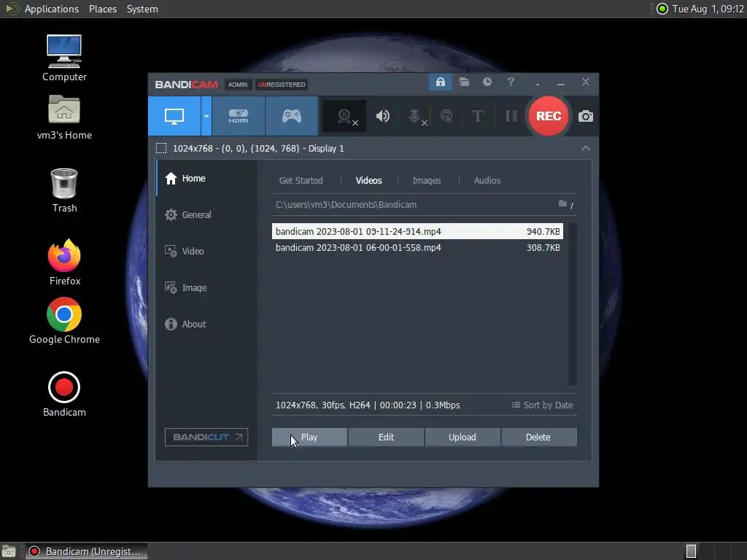Viewport: 747px width, 560px height.
Task: Open output folder icon in title bar
Action: pos(464,82)
